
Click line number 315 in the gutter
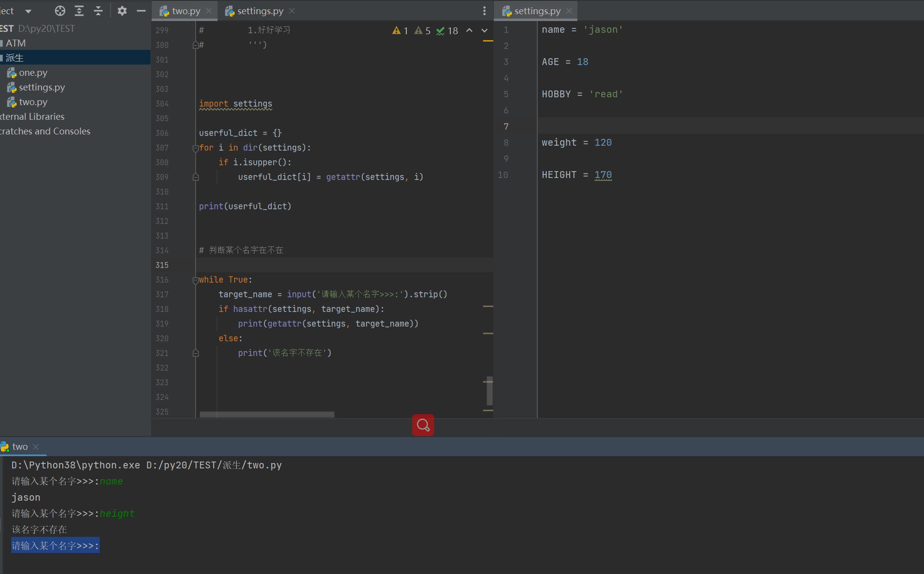click(162, 265)
